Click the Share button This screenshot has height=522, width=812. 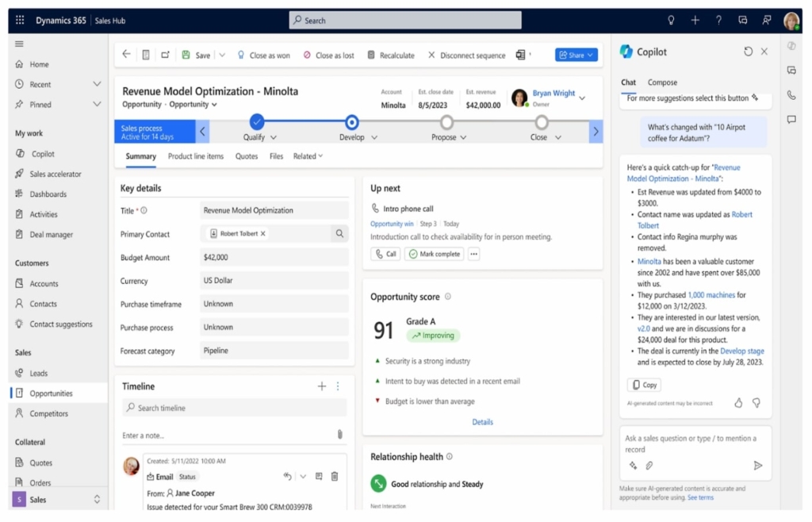tap(574, 56)
